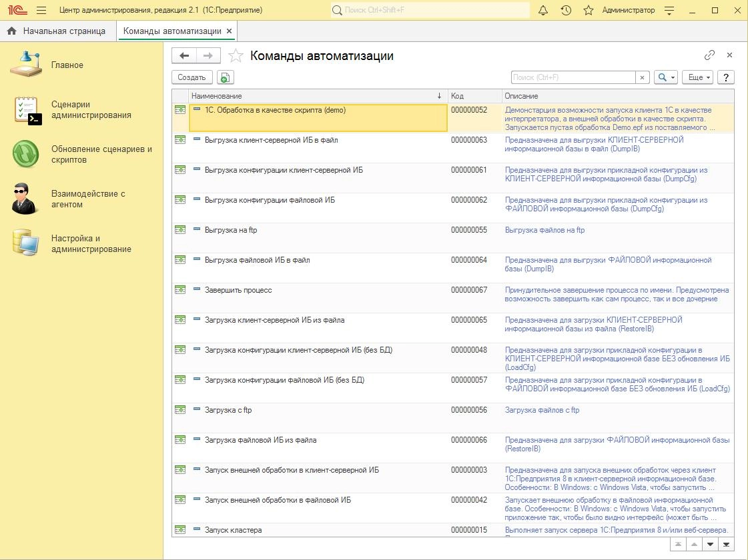Click the Поиск (Ctrl+F) list search field
Screen dimensions: 748x560
pyautogui.click(x=573, y=77)
